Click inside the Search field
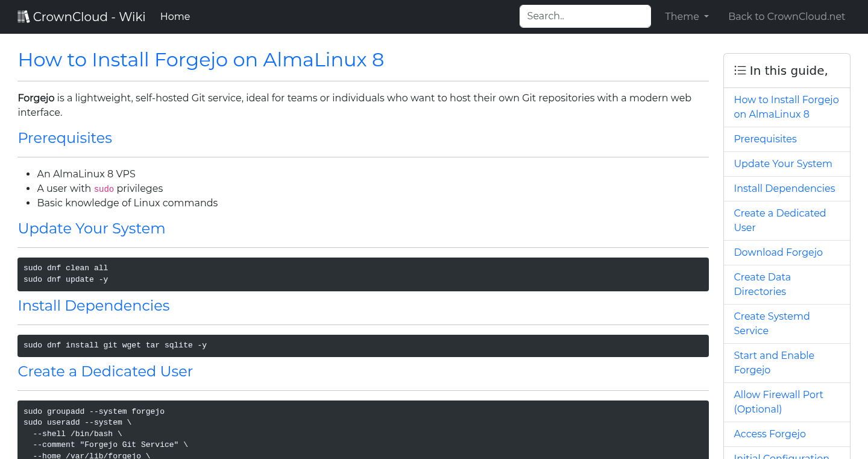Screen dimensions: 868x459 584,16
